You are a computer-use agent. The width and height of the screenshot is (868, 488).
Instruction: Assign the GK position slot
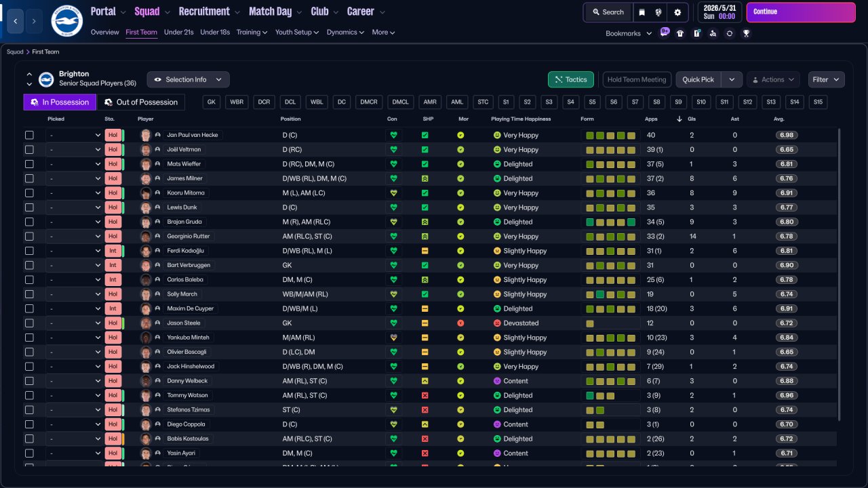pos(212,102)
